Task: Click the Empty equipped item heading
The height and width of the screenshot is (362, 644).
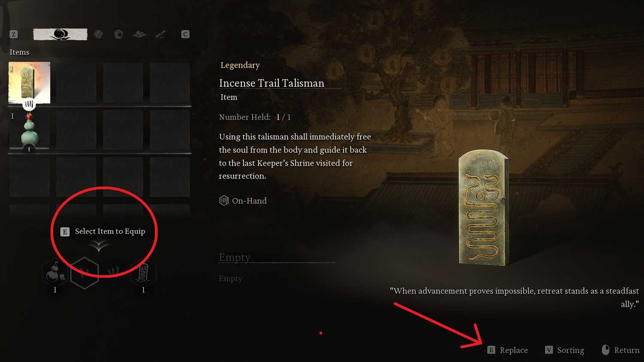Action: pos(234,257)
